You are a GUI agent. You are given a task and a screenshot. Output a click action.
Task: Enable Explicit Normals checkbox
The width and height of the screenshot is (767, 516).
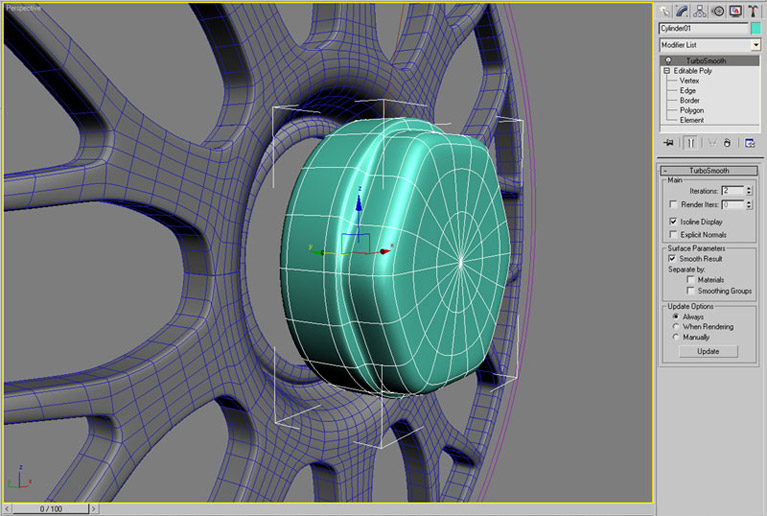tap(673, 235)
